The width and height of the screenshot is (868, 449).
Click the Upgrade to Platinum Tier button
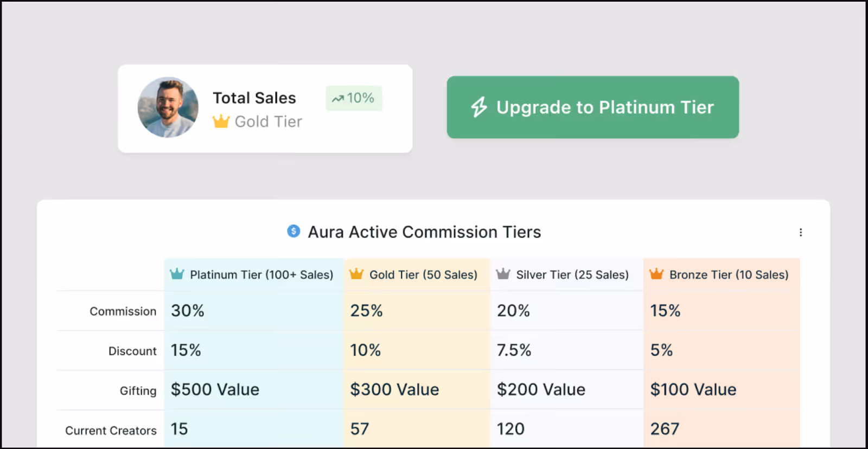[592, 107]
